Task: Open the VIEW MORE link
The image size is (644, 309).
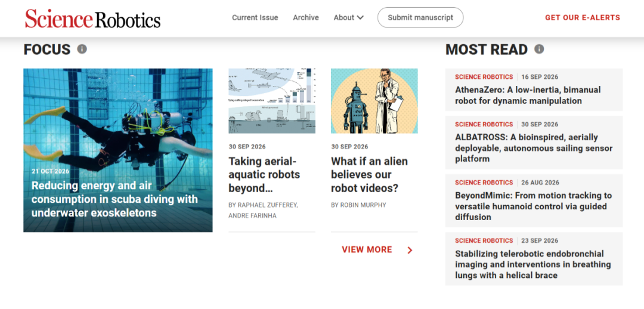Action: coord(367,250)
